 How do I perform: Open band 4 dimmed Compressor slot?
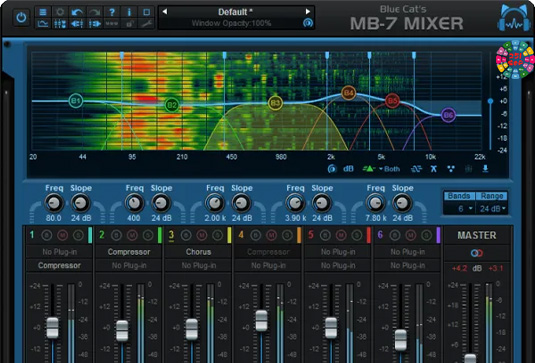pos(268,252)
